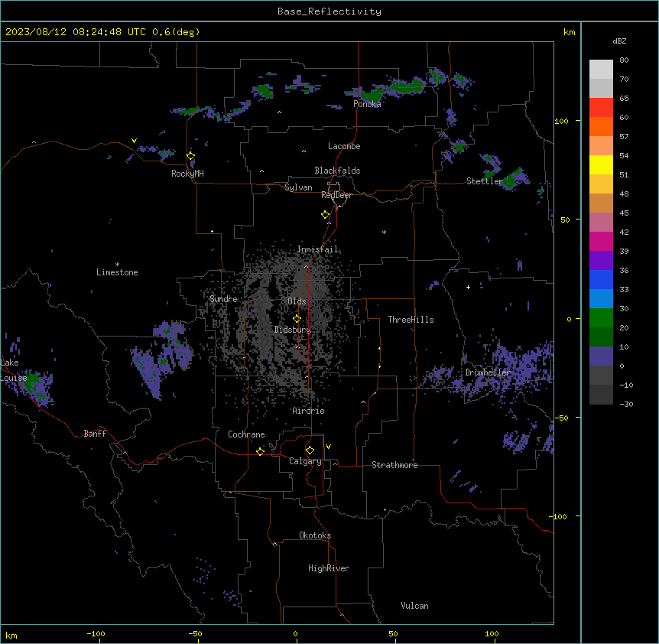Click the blue 36 dBZ legend swatch
659x644 pixels.
tap(601, 279)
